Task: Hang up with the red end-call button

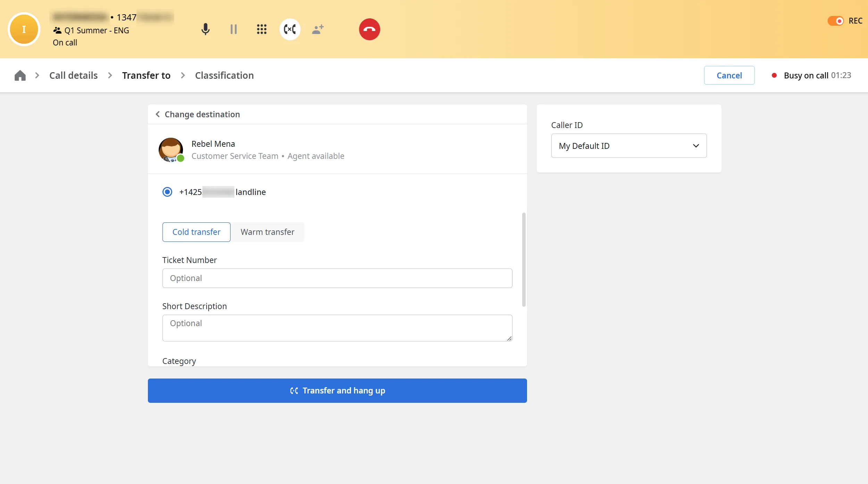Action: (x=369, y=29)
